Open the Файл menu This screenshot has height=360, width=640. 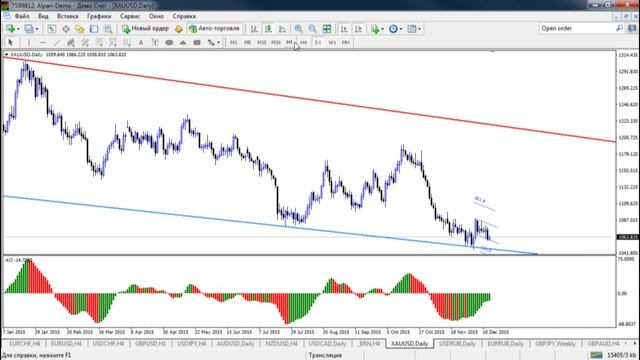click(22, 16)
